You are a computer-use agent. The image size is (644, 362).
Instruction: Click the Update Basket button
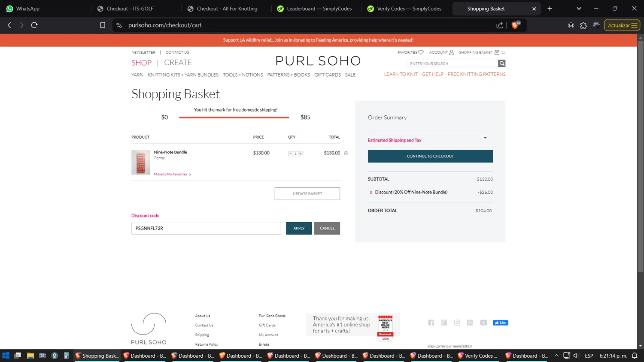(x=307, y=194)
